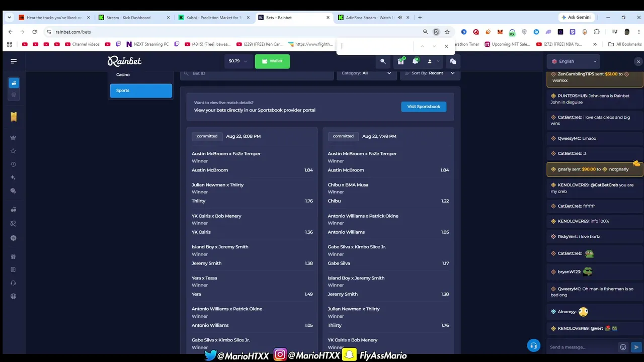Open the live support headset bubble

coord(533,345)
